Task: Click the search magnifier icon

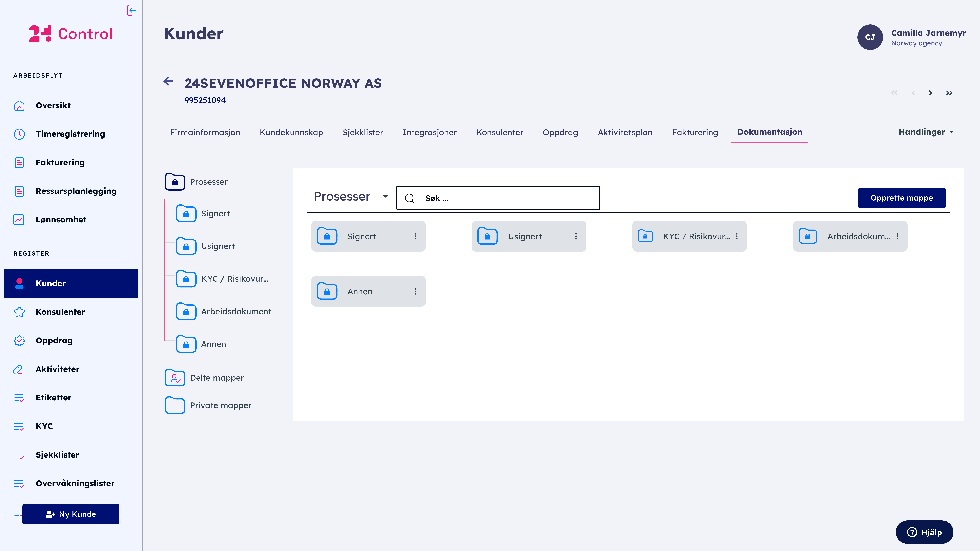Action: pyautogui.click(x=409, y=198)
